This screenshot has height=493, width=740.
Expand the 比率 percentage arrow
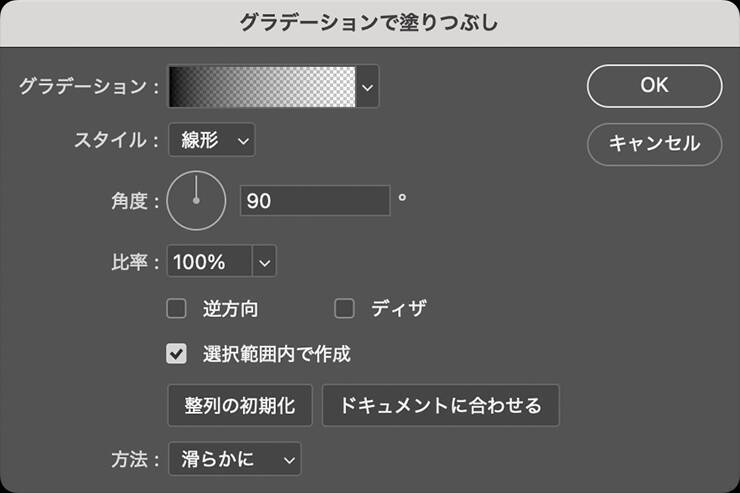(x=265, y=262)
